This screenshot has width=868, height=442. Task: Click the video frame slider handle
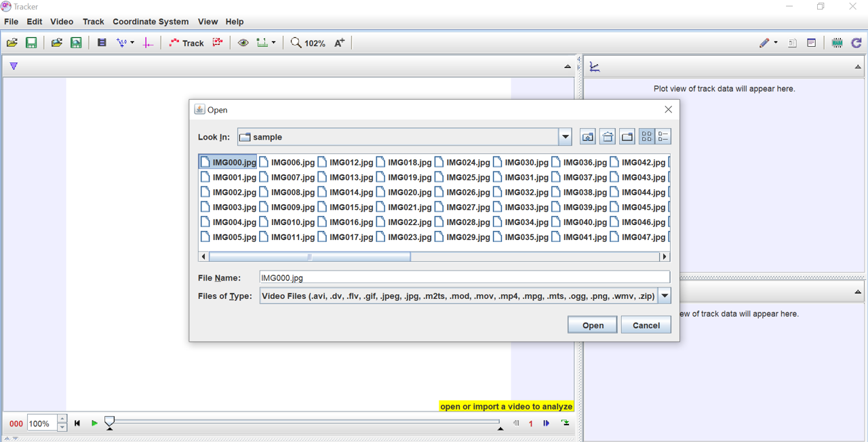click(109, 423)
